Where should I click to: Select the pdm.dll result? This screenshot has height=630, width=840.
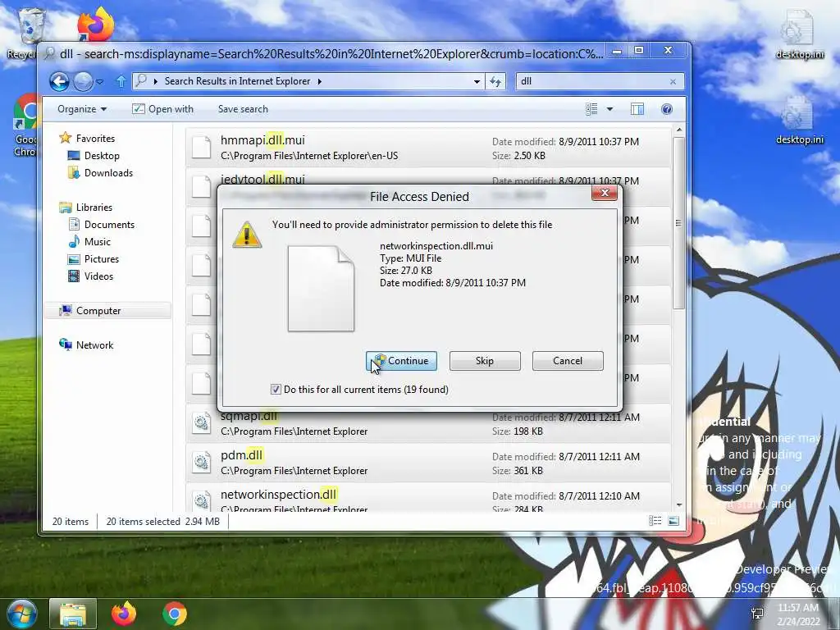[x=428, y=463]
